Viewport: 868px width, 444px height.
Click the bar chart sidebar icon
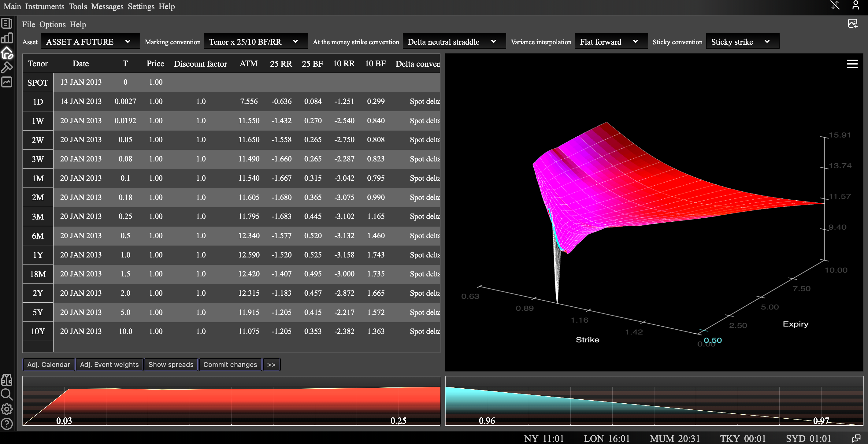(x=7, y=38)
